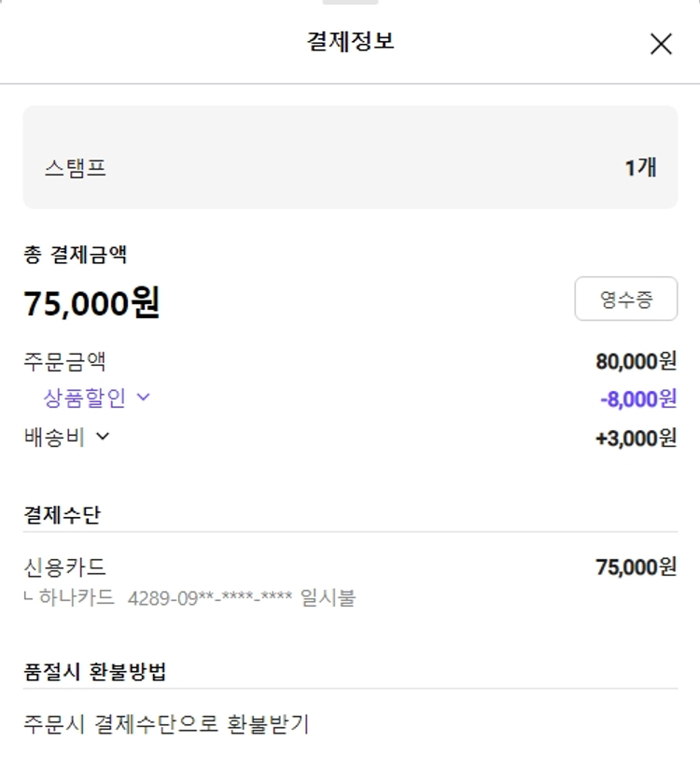Viewport: 700px width, 783px height.
Task: Open the 영수증 receipt
Action: tap(625, 299)
